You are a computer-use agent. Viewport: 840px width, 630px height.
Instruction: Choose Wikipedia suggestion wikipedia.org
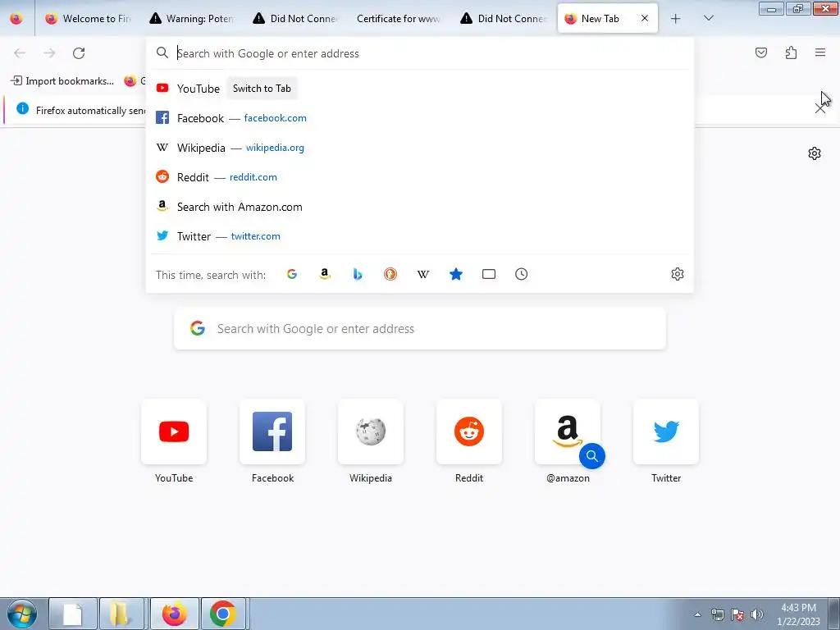point(419,148)
